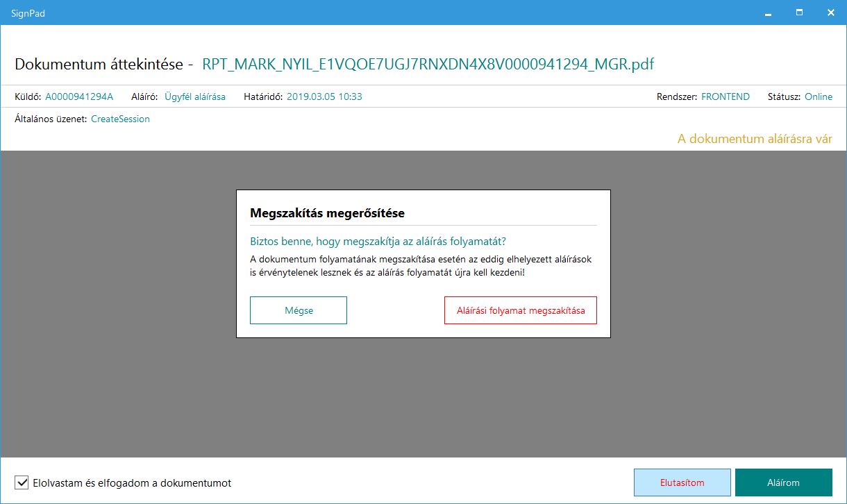Select the sender ID A0000941294A

tap(79, 96)
